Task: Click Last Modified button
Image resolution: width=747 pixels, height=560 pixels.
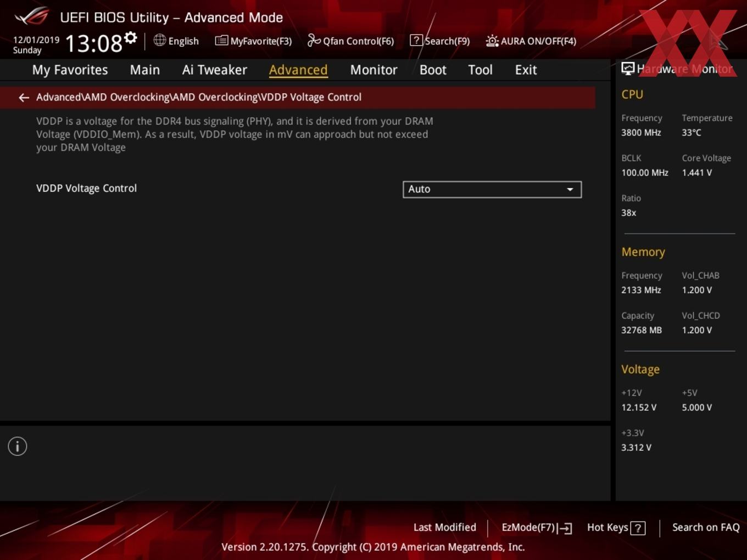Action: pos(445,528)
